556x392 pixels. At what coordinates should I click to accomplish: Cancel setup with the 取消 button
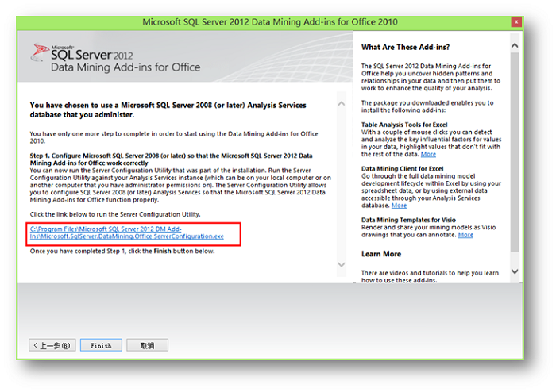147,345
